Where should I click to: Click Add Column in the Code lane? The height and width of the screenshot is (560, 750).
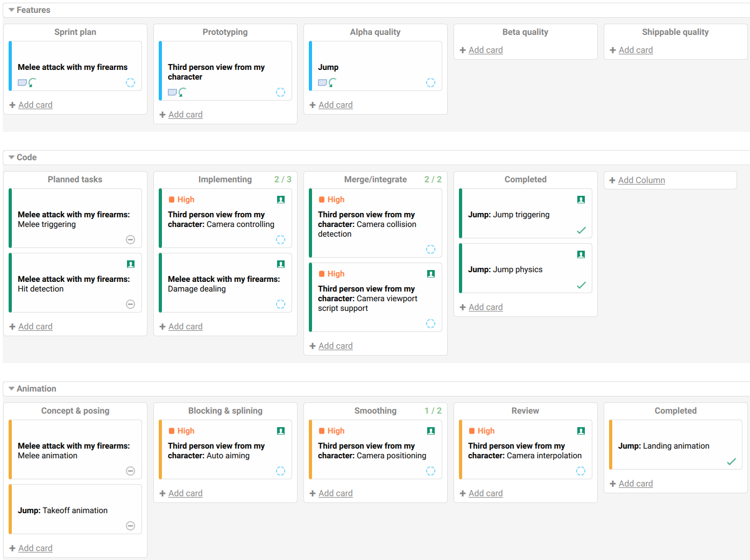click(x=641, y=180)
